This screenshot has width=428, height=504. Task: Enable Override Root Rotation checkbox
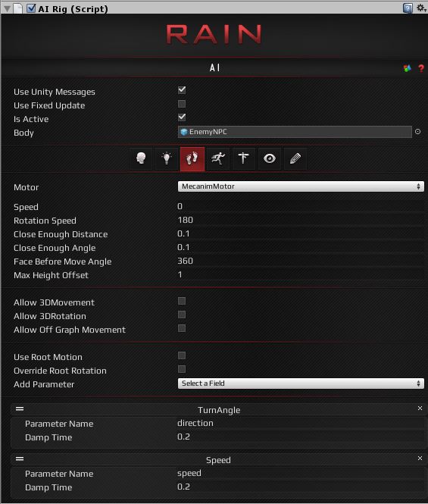182,369
